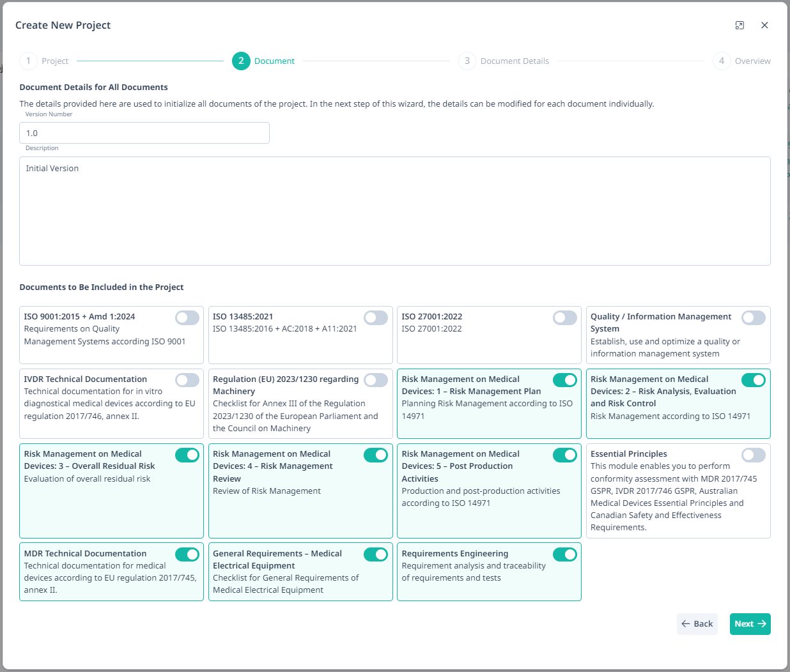Enable Regulation (EU) 2023/1230 regarding Machinery
This screenshot has height=672, width=790.
[376, 380]
